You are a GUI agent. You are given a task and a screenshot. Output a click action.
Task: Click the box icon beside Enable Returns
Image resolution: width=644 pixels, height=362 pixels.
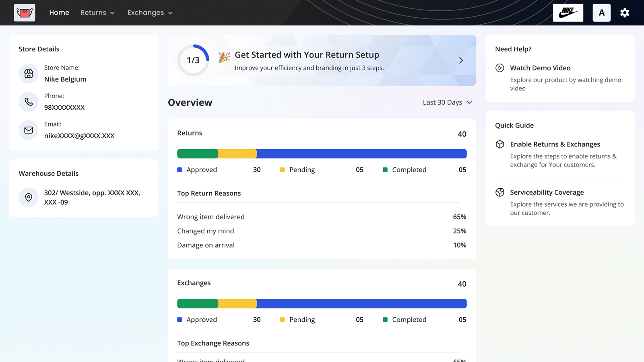pyautogui.click(x=500, y=144)
